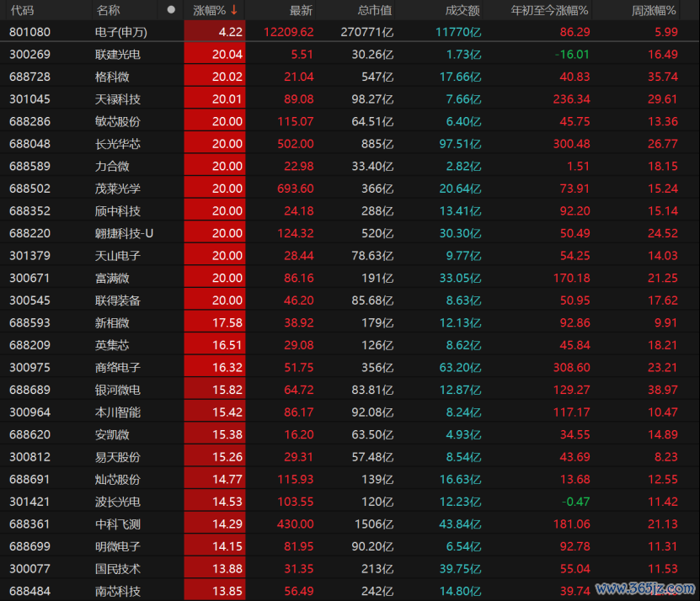
Task: Open stock 颀中科技
Action: pyautogui.click(x=118, y=210)
